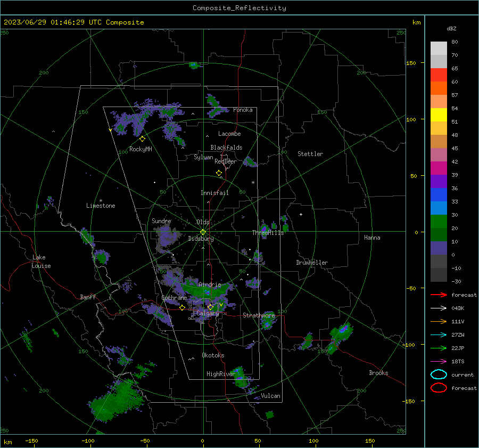479x448 pixels.
Task: Click the Cochrane town label
Action: [x=174, y=298]
